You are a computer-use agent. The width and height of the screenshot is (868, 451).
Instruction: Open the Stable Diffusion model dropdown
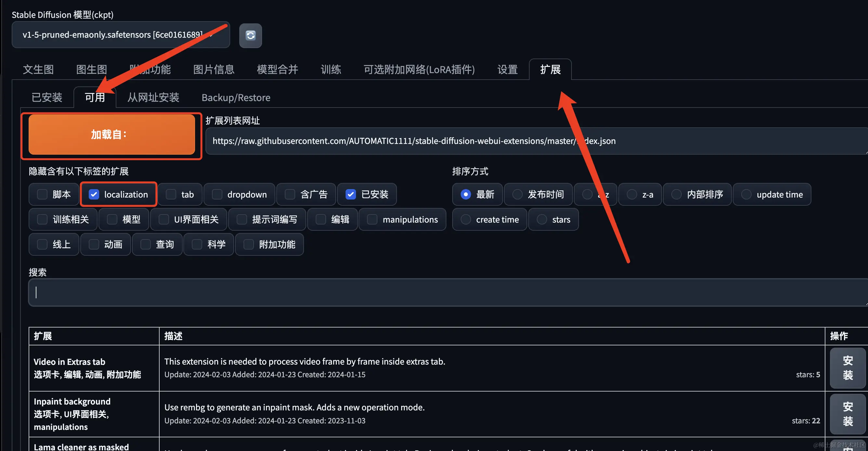coord(120,35)
